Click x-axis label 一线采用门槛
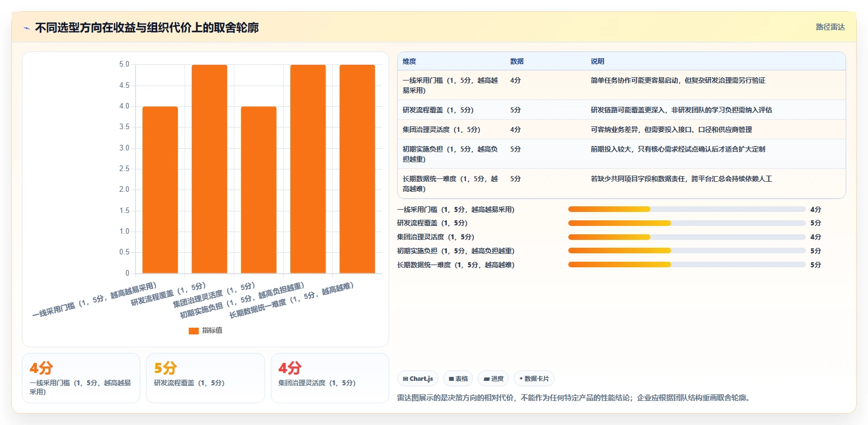The height and width of the screenshot is (425, 868). click(95, 300)
